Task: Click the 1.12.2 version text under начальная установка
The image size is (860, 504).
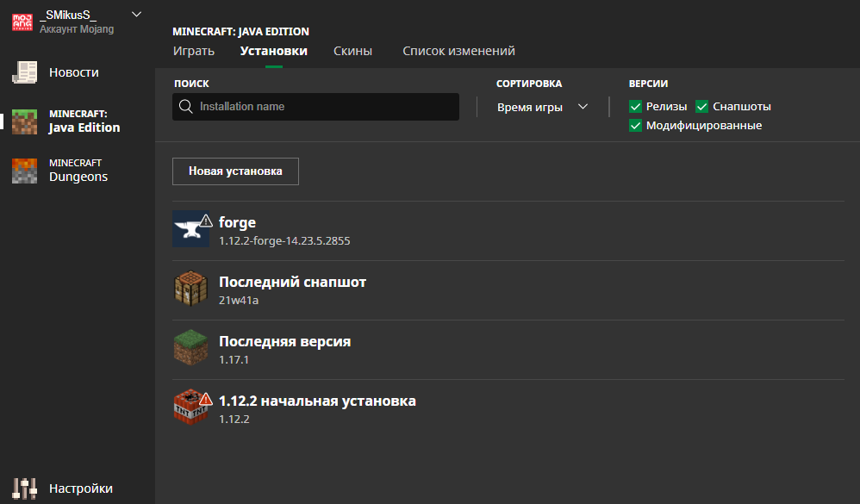Action: point(234,419)
